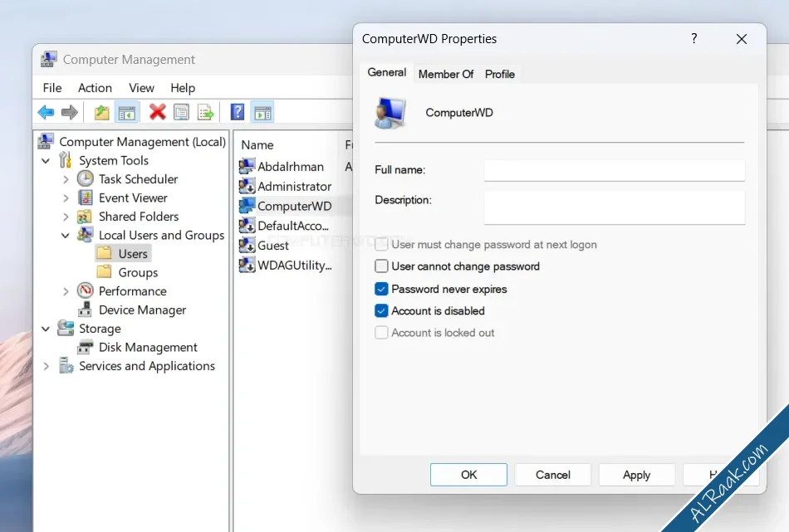Uncheck Account is disabled checkbox
The height and width of the screenshot is (532, 789).
point(381,310)
